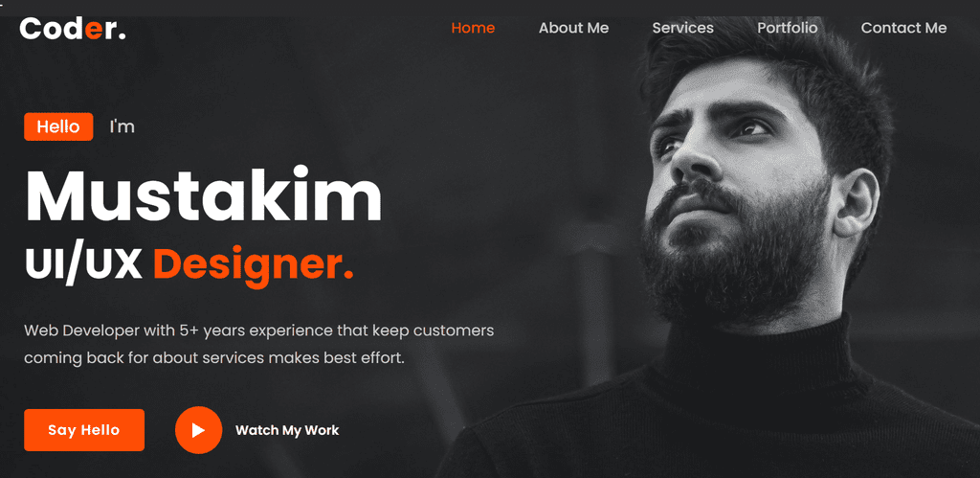Click the small dash mark at top-left corner
Screen dimensions: 980x478
pos(2,4)
